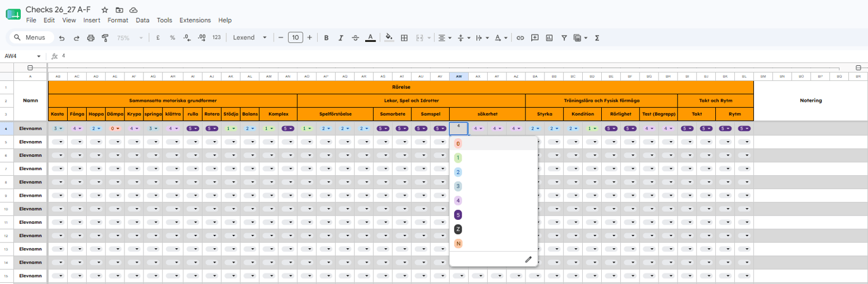
Task: Choose option N in the dropdown list
Action: pyautogui.click(x=494, y=244)
